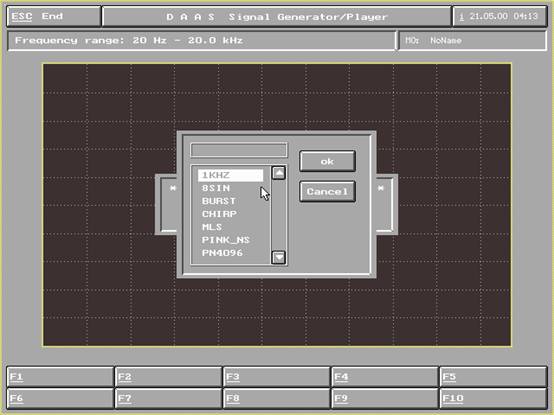The image size is (554, 415).
Task: Click the list scrollbar track
Action: [279, 215]
